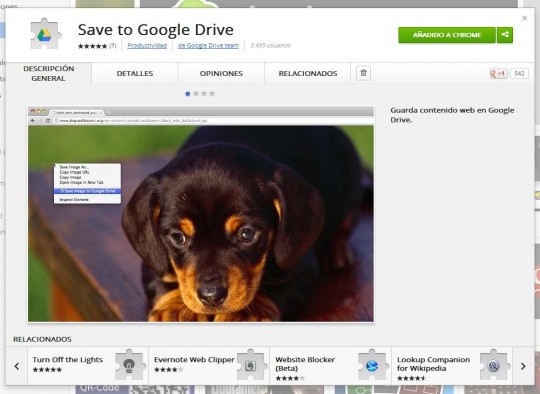Click the Lookup Companion for Wikipedia icon

point(494,365)
